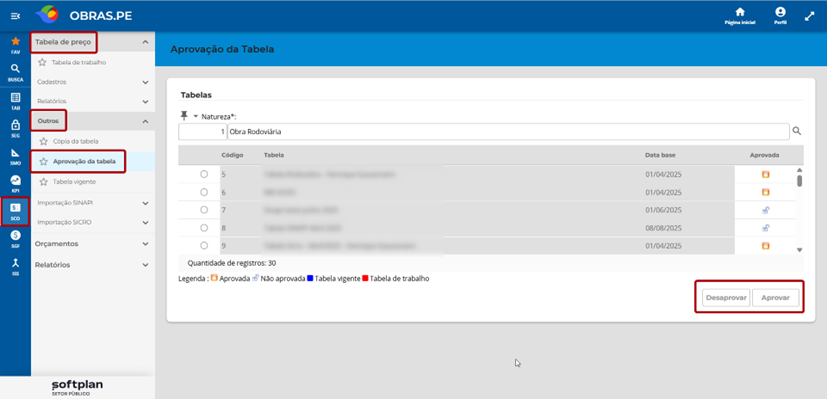Open the Cópia da tabela menu item
The width and height of the screenshot is (827, 399).
coord(75,141)
